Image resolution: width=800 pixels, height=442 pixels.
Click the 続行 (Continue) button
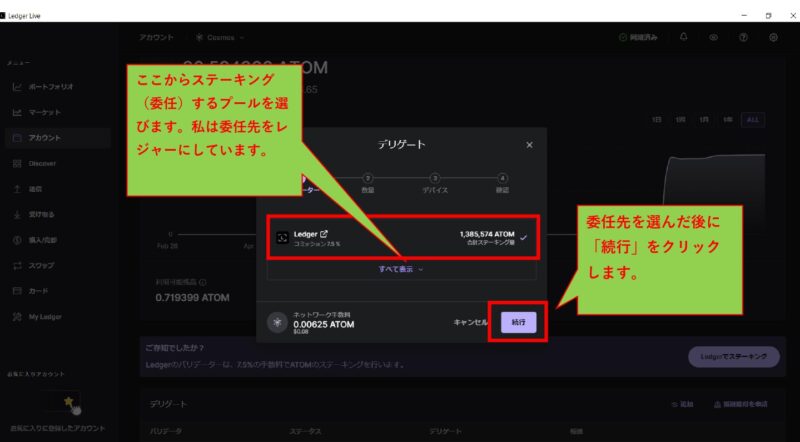click(x=518, y=322)
